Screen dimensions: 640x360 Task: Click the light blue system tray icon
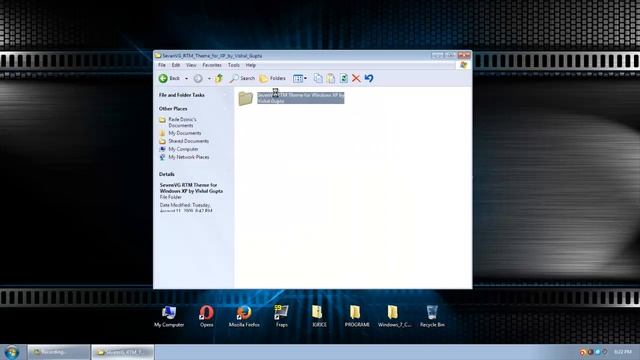click(598, 352)
